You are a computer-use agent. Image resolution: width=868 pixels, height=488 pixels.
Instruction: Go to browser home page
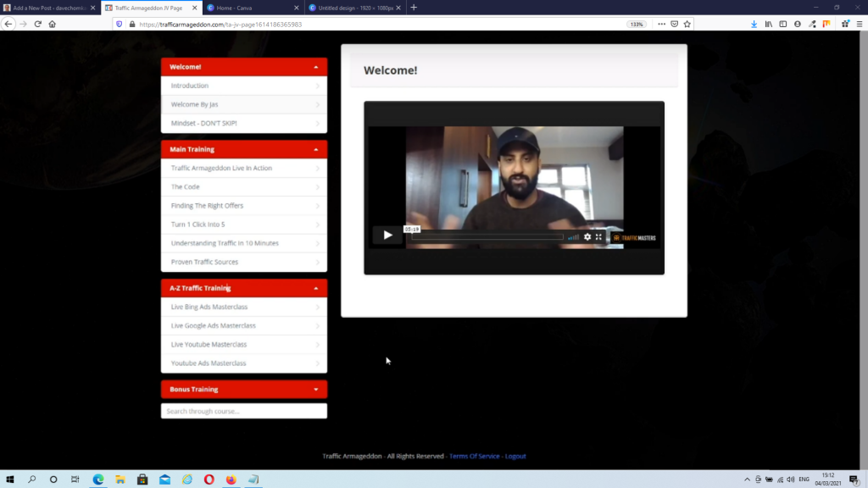click(52, 25)
